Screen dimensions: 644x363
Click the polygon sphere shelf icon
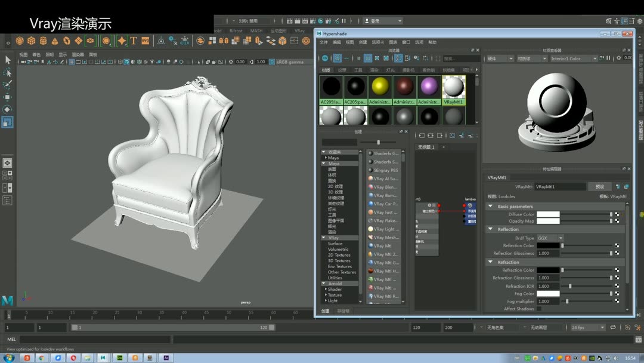coord(20,41)
